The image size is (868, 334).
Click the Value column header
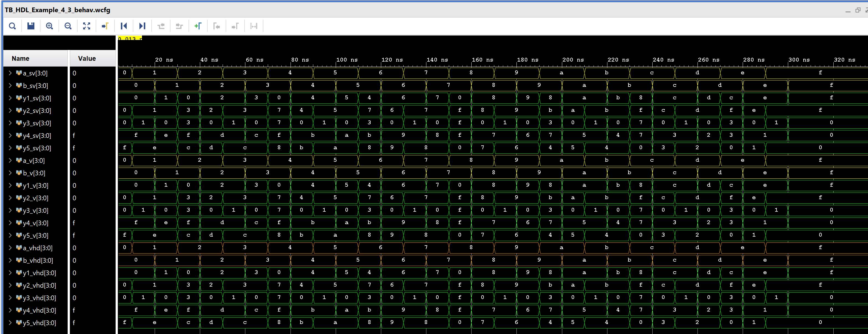click(87, 58)
